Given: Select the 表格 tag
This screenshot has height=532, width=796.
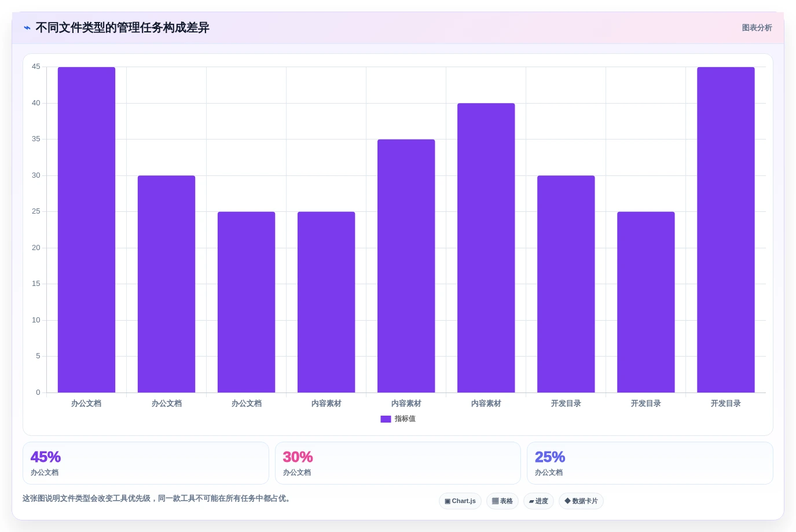Looking at the screenshot, I should (502, 501).
